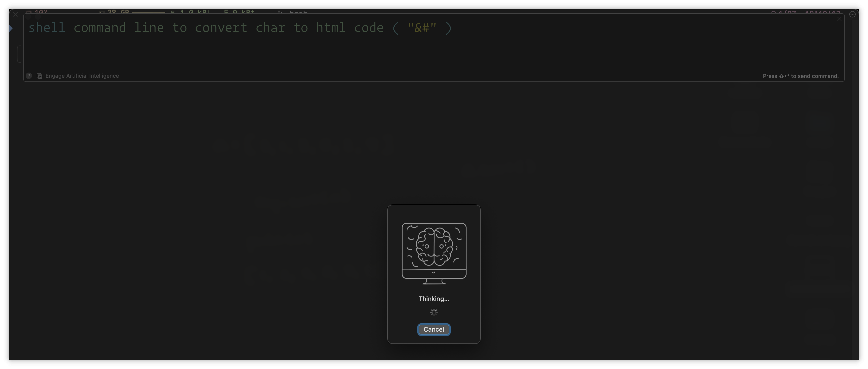This screenshot has height=369, width=868.
Task: Cancel the AI thinking operation
Action: 434,329
